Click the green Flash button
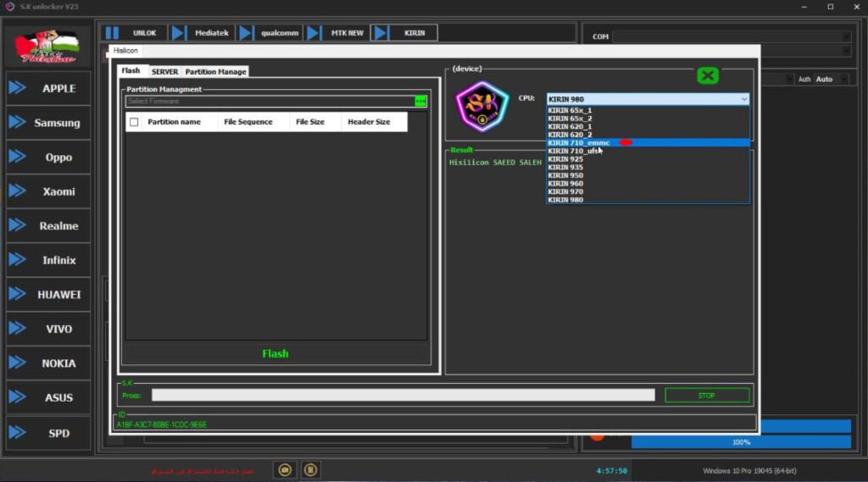This screenshot has height=482, width=868. 275,353
